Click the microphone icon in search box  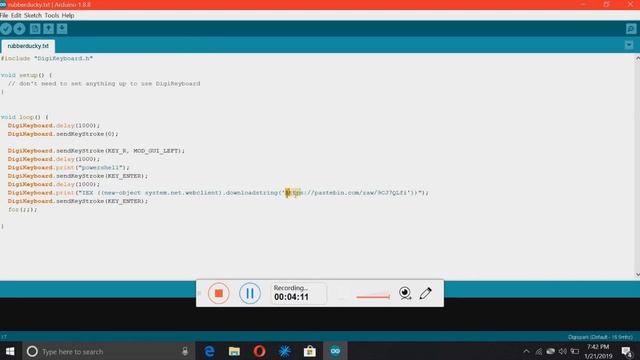click(185, 351)
